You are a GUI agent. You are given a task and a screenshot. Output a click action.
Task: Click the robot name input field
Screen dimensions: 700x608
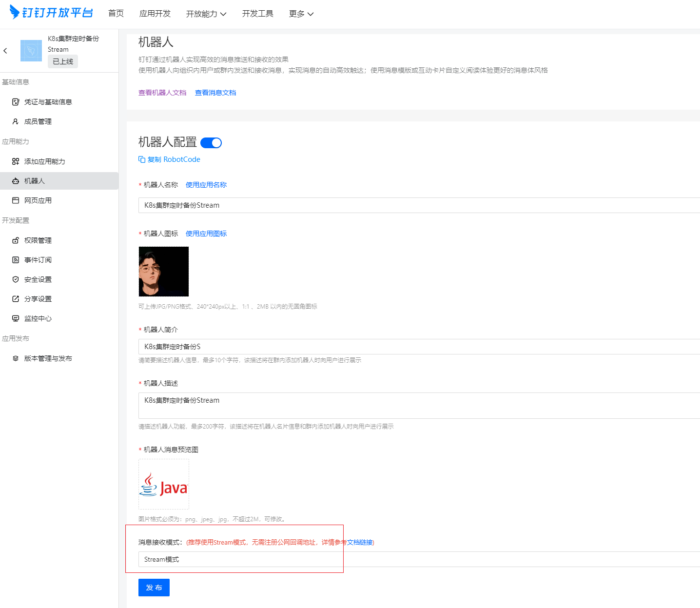pos(419,205)
